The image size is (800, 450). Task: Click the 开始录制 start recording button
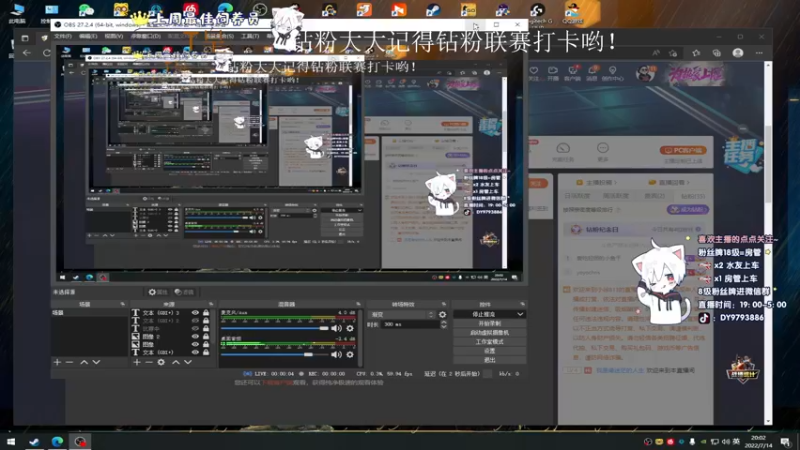pos(489,323)
